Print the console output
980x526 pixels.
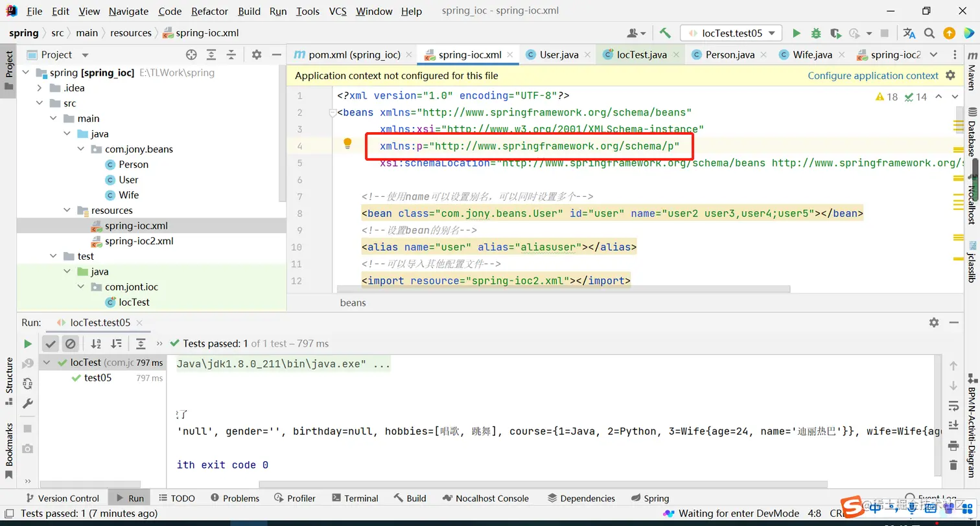click(953, 445)
